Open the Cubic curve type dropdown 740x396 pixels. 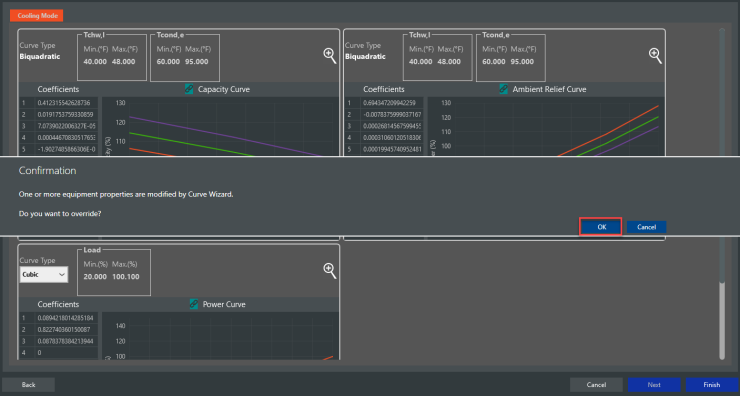point(44,275)
